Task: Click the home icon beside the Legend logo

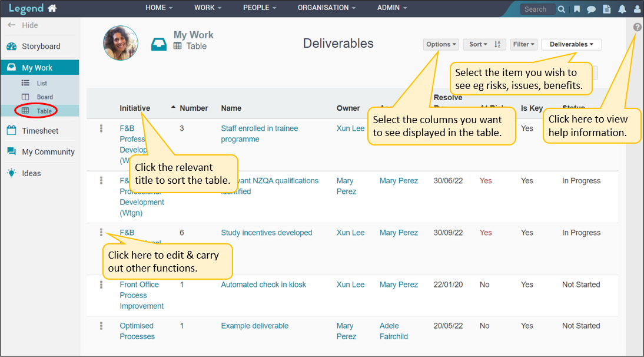Action: [52, 8]
